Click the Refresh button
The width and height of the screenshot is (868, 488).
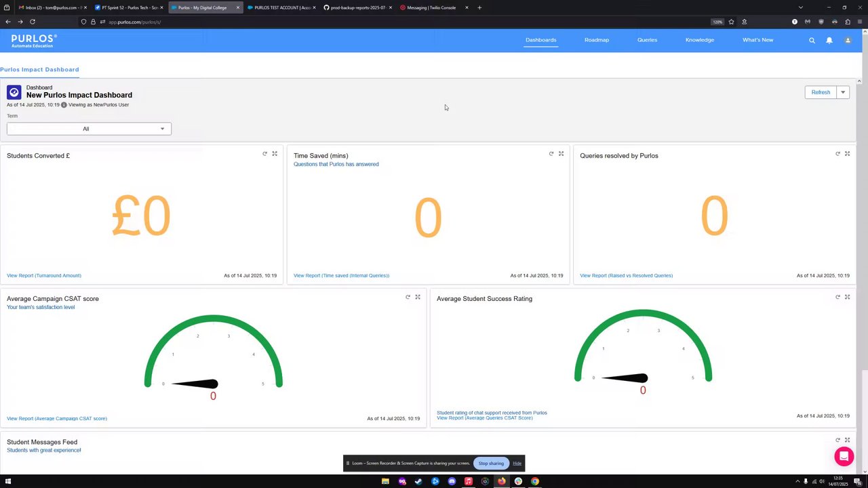tap(821, 92)
